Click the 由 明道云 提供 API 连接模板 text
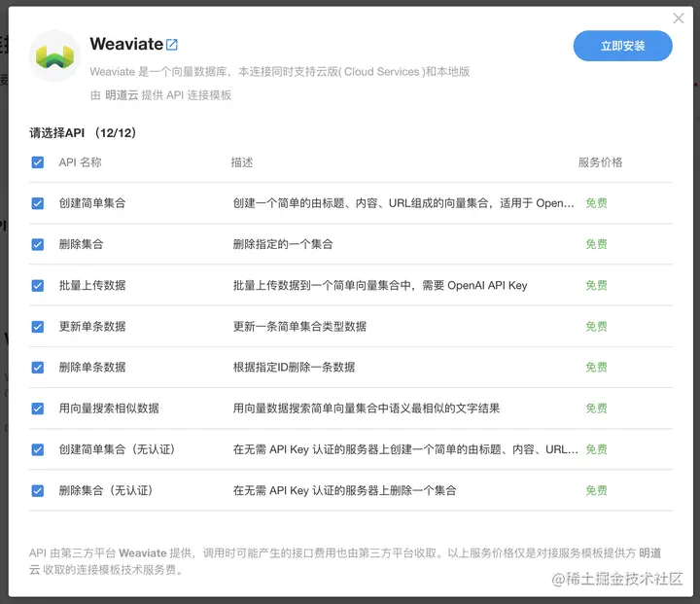 tap(160, 95)
